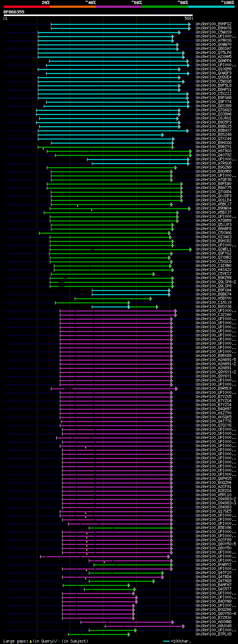The height and width of the screenshot is (644, 238).
Task: Select the UniRef100_O23463 entry
Action: 213,237
